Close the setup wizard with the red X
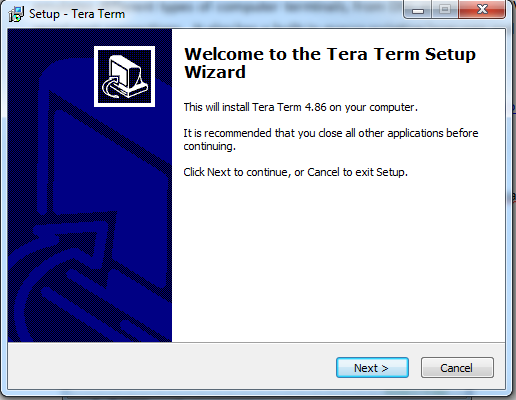This screenshot has width=516, height=400. point(482,9)
